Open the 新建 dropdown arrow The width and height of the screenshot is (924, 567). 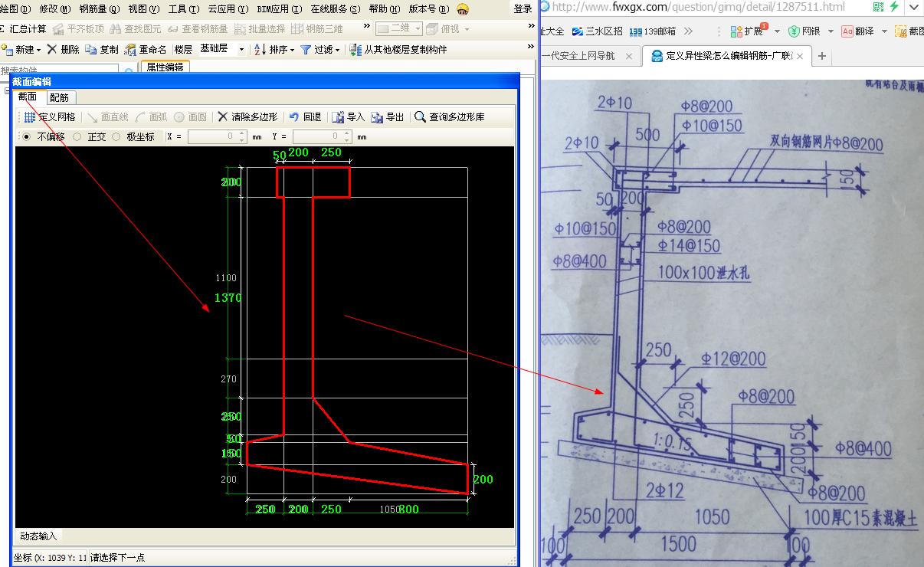pyautogui.click(x=39, y=50)
